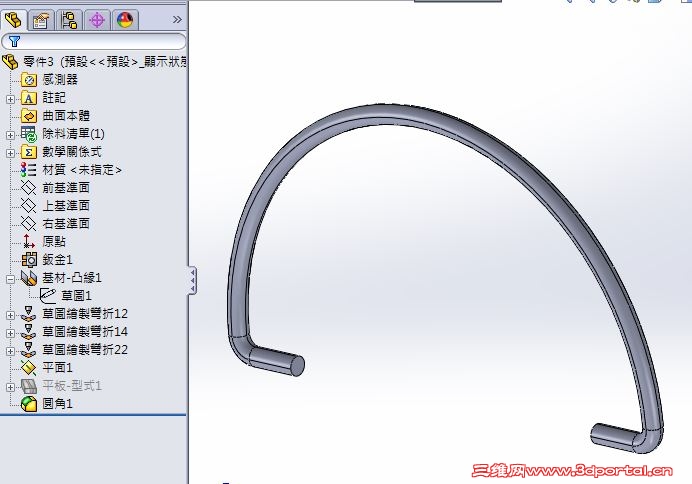Viewport: 692px width, 484px height.
Task: Select the 鈑金1 label
Action: [x=57, y=259]
